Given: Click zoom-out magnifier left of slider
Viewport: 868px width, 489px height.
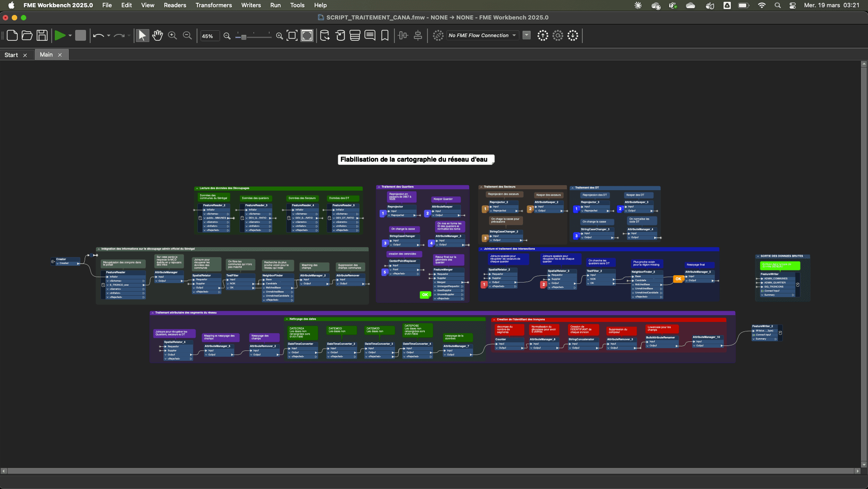Looking at the screenshot, I should (x=227, y=36).
